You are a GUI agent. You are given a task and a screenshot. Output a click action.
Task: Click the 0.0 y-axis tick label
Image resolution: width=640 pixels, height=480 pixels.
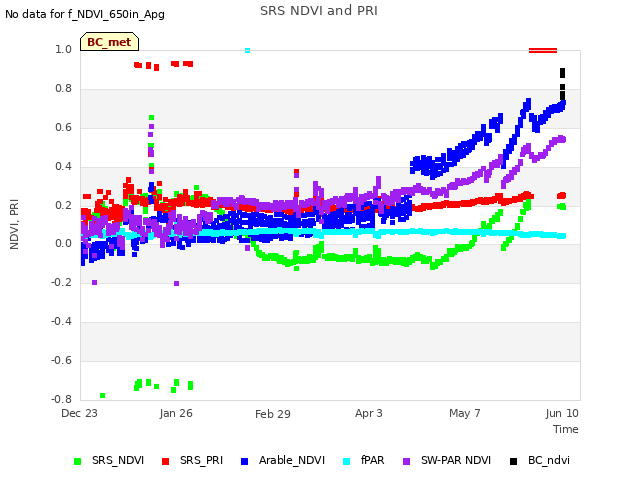click(x=63, y=244)
